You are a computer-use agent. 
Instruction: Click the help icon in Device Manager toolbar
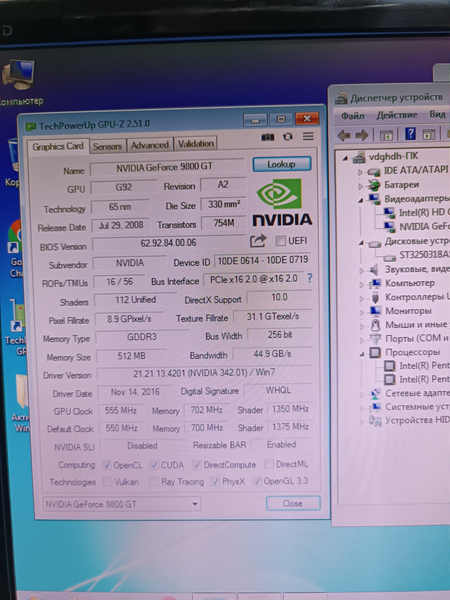(x=410, y=134)
